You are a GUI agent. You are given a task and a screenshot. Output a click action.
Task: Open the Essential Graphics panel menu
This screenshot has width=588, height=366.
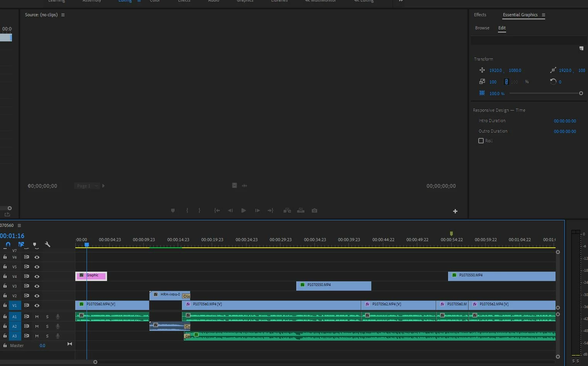544,15
